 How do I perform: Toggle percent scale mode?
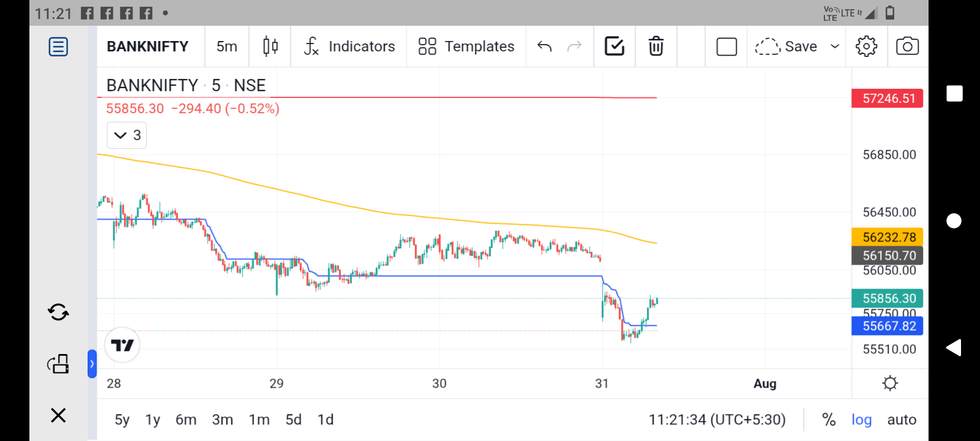click(x=829, y=420)
